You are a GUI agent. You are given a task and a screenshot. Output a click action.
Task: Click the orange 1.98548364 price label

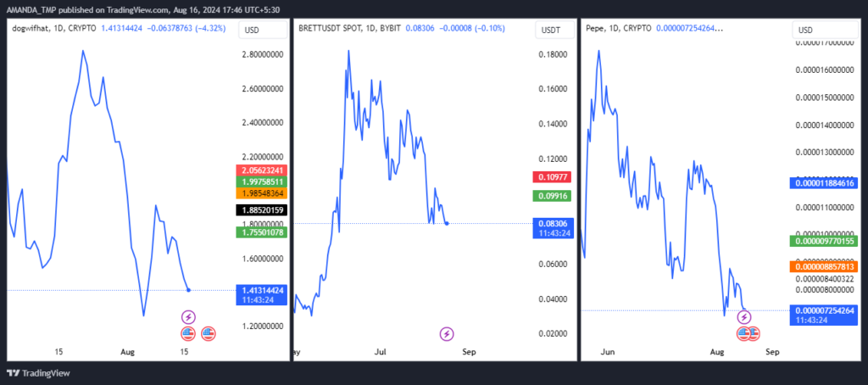pos(262,193)
